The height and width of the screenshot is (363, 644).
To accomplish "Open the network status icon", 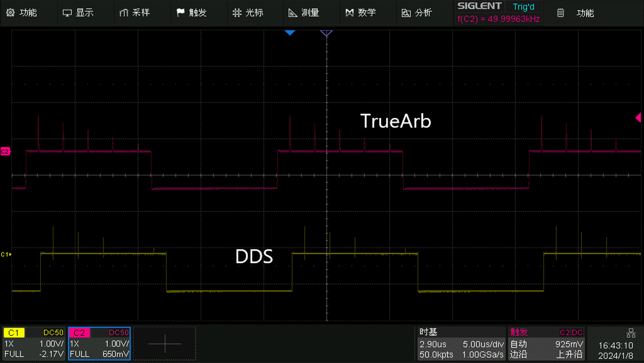I will 631,333.
